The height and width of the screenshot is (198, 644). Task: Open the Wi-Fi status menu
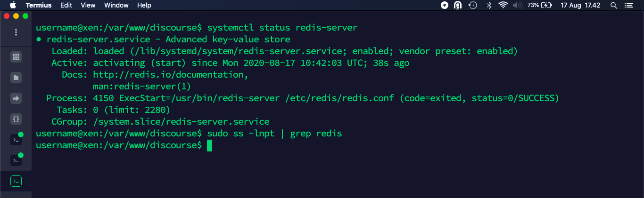[503, 6]
